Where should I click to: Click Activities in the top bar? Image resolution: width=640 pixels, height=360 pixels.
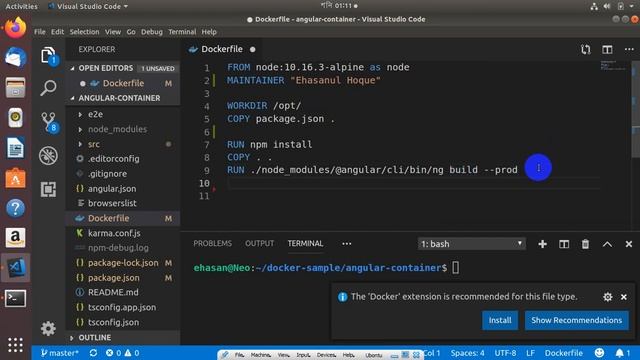click(21, 6)
